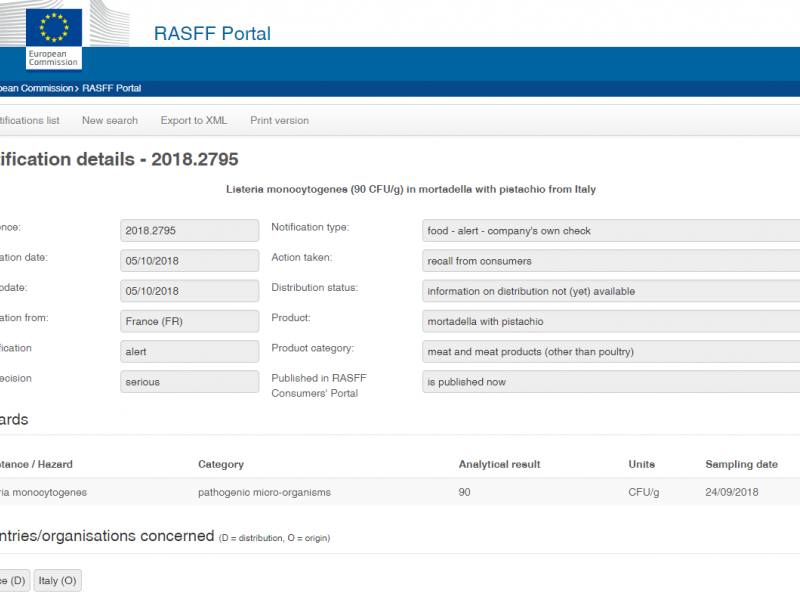The width and height of the screenshot is (800, 600).
Task: Select the risk decision field reading serious
Action: [189, 382]
